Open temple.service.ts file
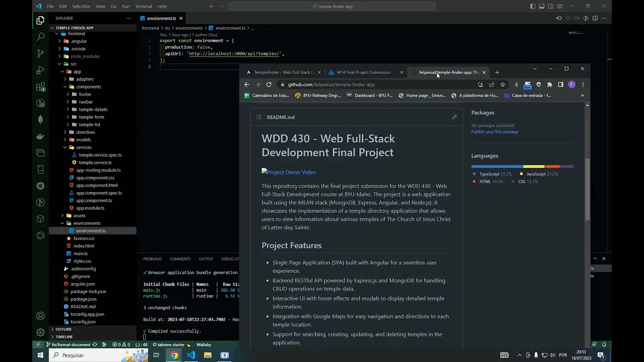Viewport: 644px width, 362px height. (x=95, y=162)
